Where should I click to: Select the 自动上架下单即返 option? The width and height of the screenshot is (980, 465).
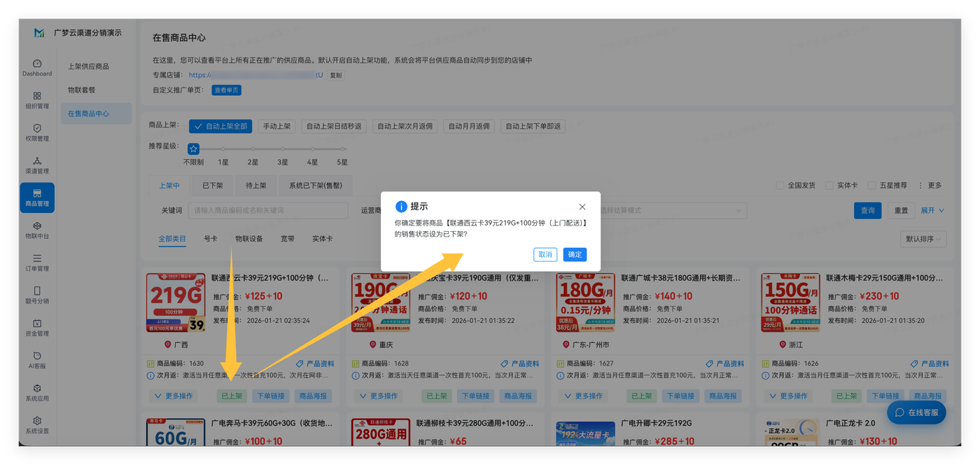pos(533,127)
